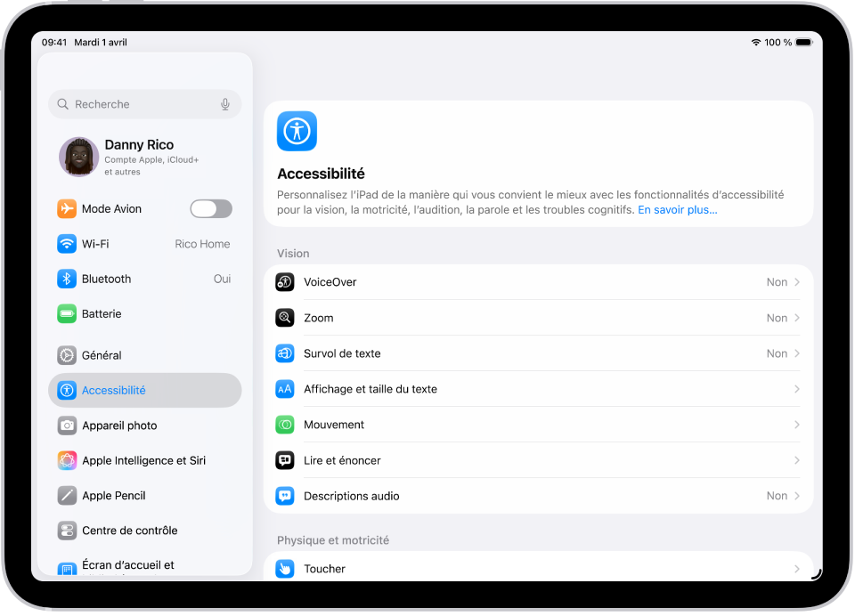
Task: Open Centre de contrôle settings
Action: pos(142,530)
